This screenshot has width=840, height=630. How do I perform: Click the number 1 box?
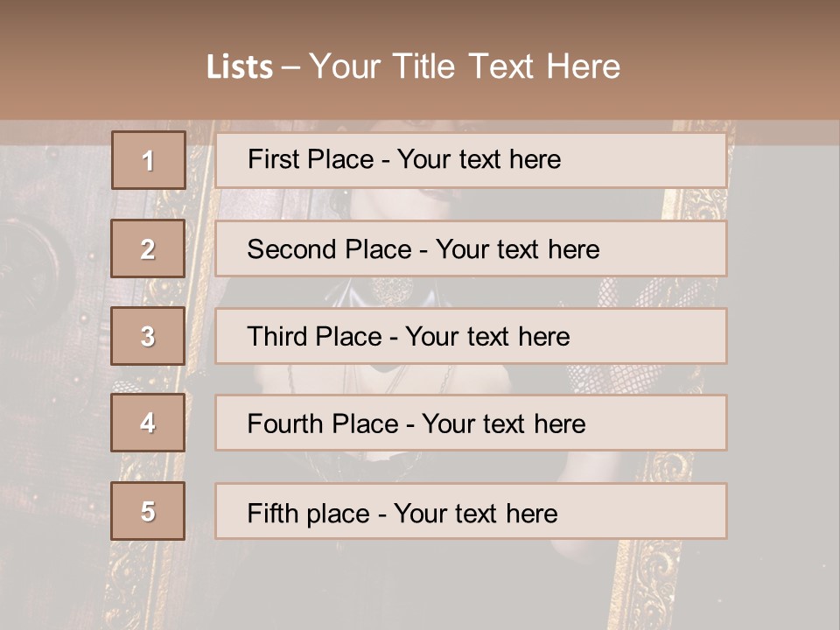[x=148, y=160]
